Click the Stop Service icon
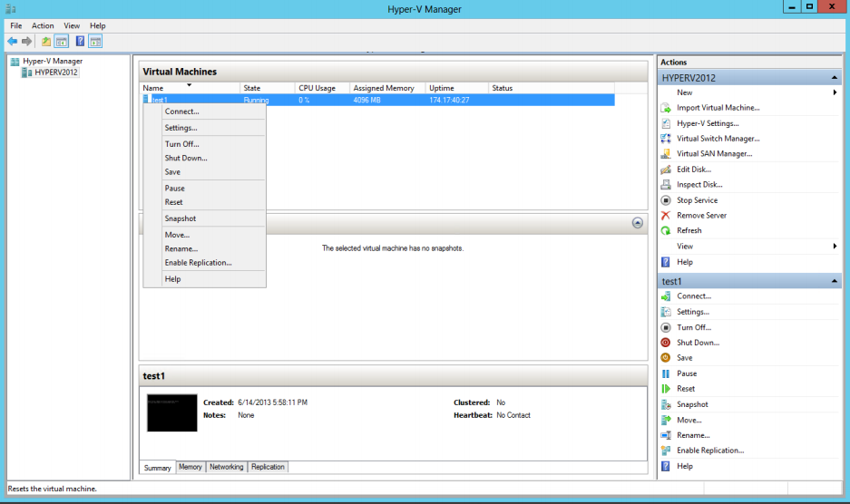This screenshot has width=850, height=504. pos(666,200)
